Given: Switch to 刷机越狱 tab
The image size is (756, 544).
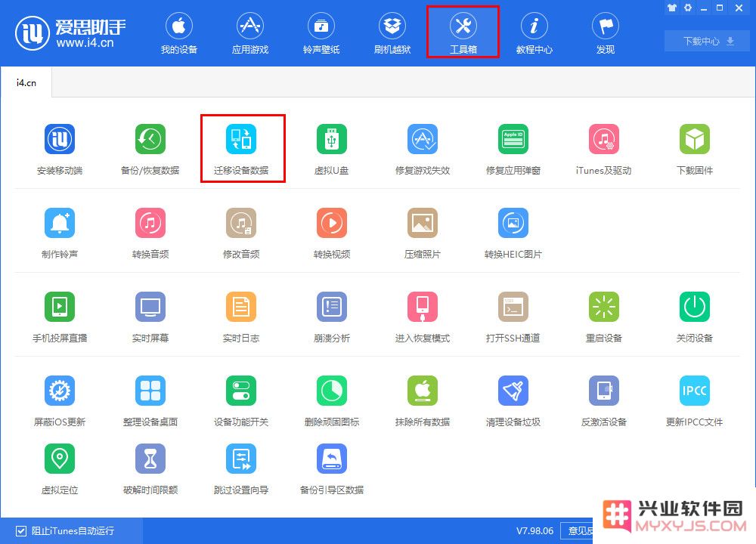Looking at the screenshot, I should [x=392, y=33].
